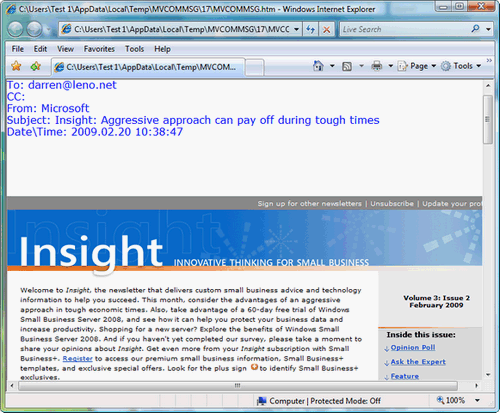Click the red Stop loading icon
This screenshot has width=500, height=413.
327,29
